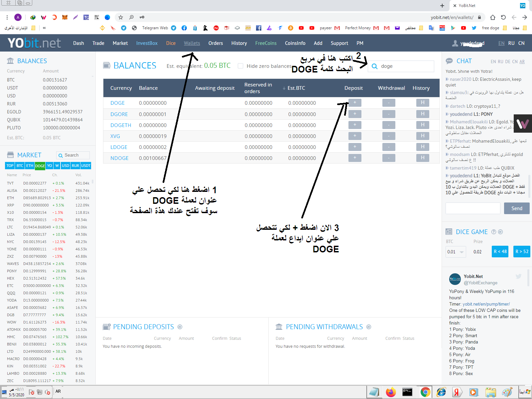
Task: Open the yobit.net/en/pump/timer/ link
Action: [x=486, y=304]
